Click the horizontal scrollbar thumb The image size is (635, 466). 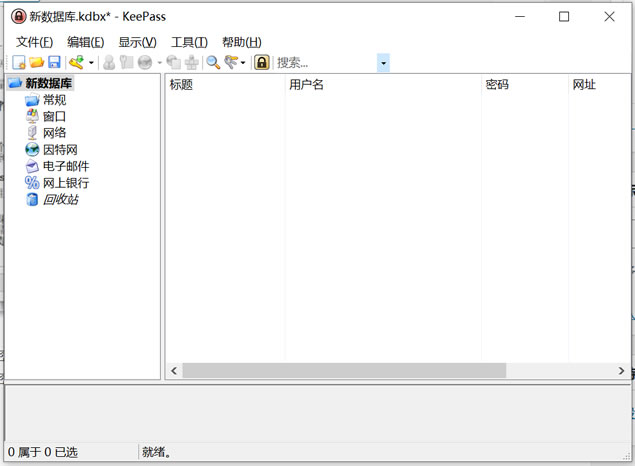coord(344,371)
